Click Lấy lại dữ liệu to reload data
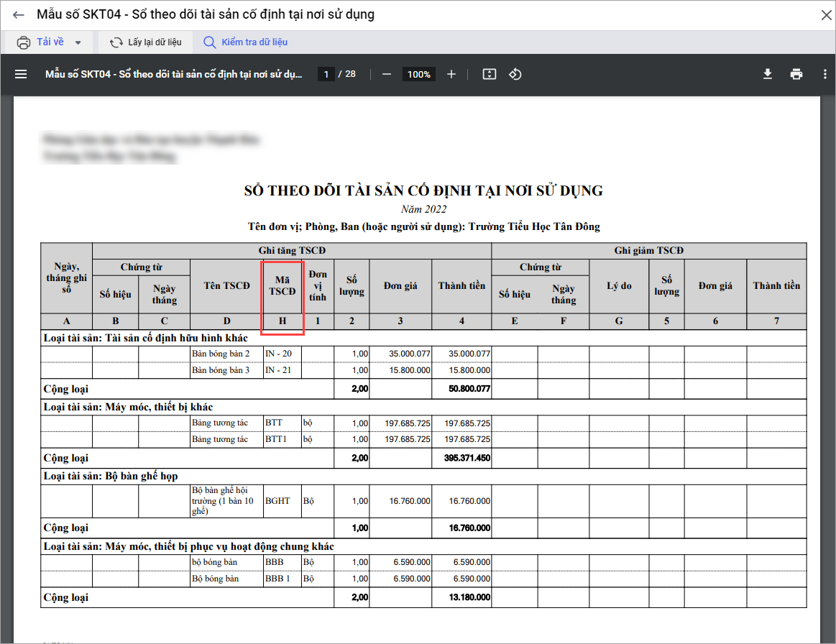Screen dimensions: 836x644 [x=146, y=42]
